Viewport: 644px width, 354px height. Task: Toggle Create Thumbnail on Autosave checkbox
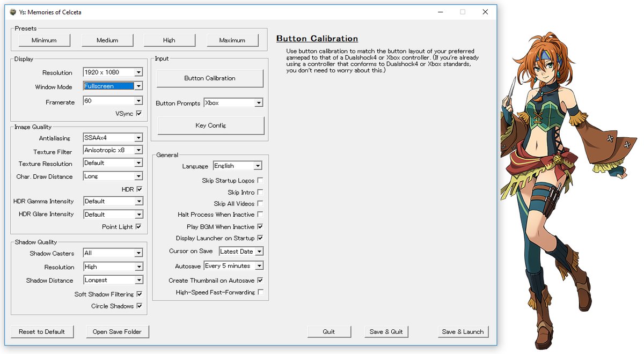click(x=260, y=281)
